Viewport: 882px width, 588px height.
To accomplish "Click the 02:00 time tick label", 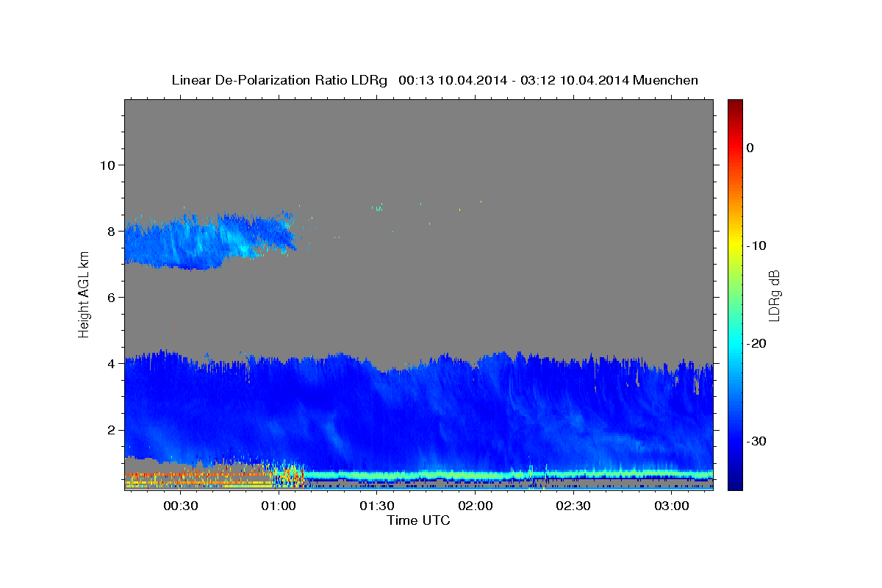I will coord(476,506).
